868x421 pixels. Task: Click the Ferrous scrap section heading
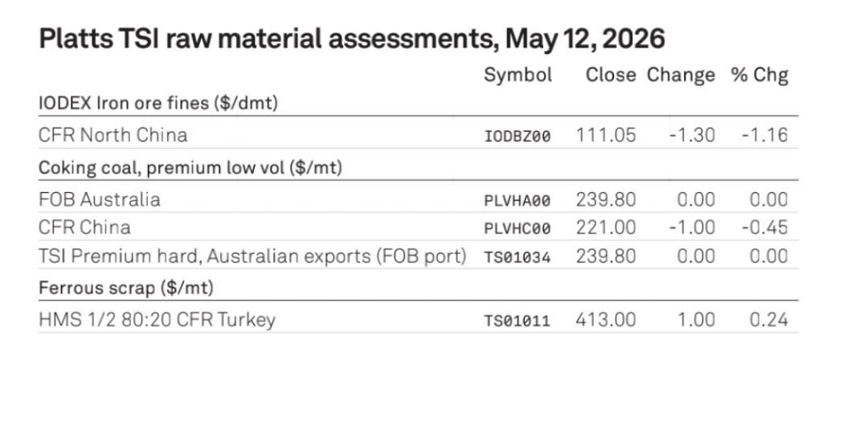tap(126, 288)
